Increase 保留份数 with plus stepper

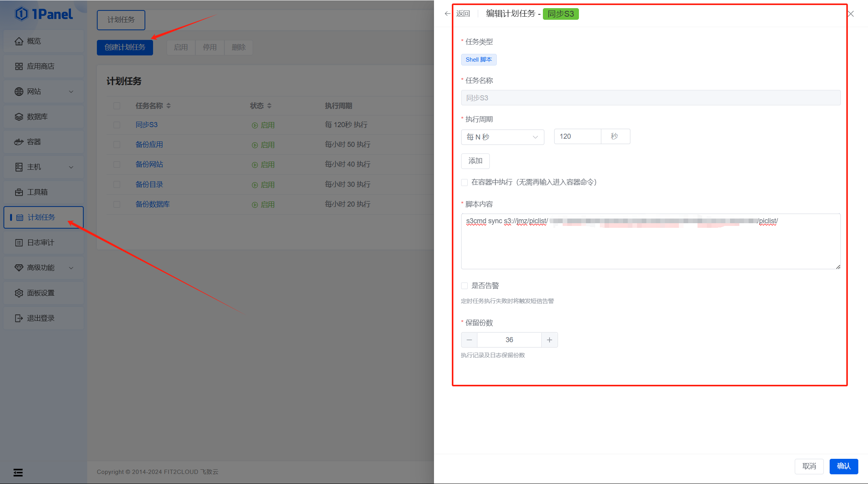point(549,340)
